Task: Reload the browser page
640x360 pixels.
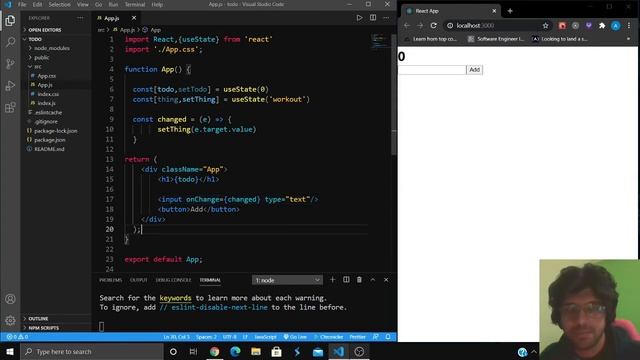Action: [433, 25]
